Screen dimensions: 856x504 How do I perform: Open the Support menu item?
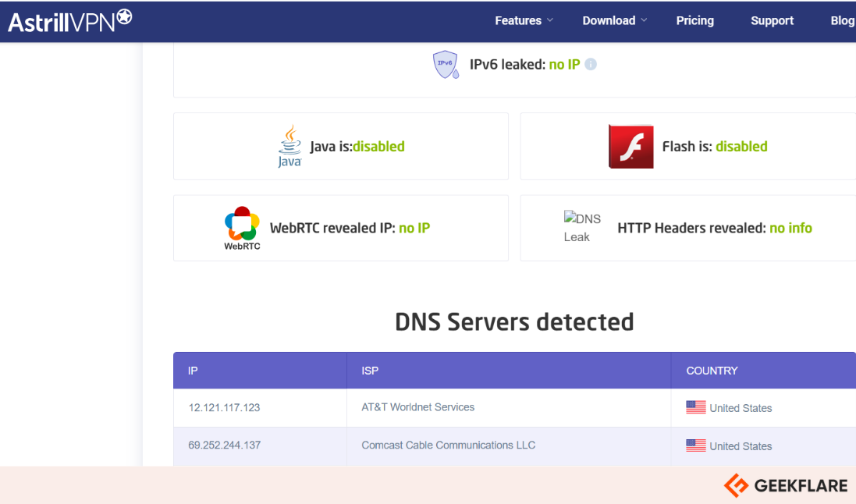tap(772, 21)
